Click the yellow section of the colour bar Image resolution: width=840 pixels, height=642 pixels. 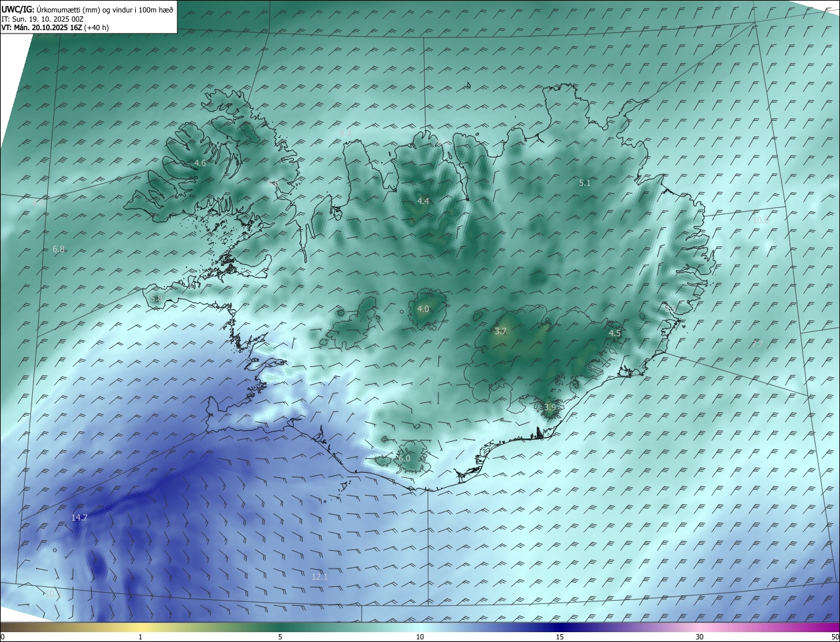pyautogui.click(x=141, y=627)
